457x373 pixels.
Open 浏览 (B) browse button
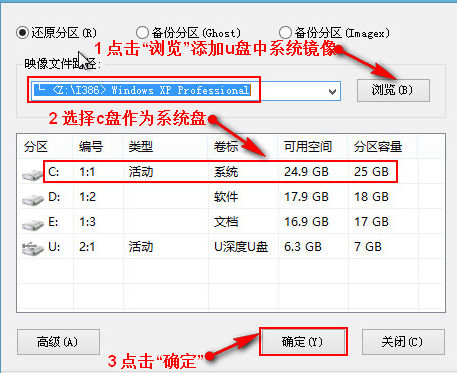click(393, 90)
